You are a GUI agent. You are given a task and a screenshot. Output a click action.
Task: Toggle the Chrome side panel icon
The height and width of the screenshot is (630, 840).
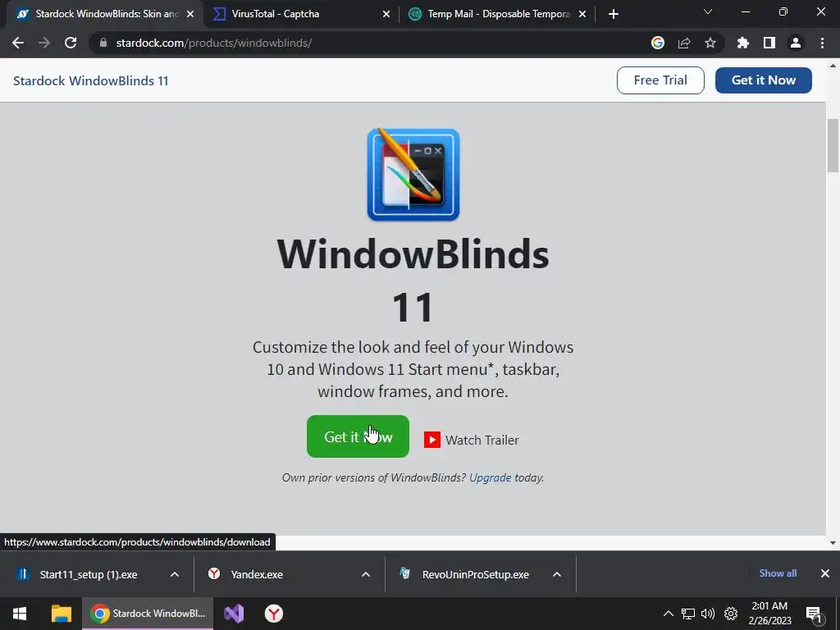pyautogui.click(x=769, y=43)
